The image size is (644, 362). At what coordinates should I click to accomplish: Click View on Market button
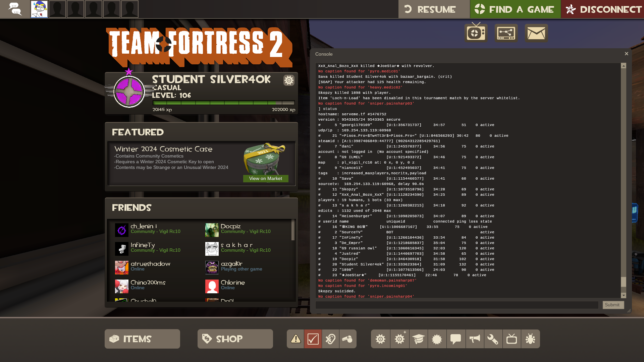266,178
